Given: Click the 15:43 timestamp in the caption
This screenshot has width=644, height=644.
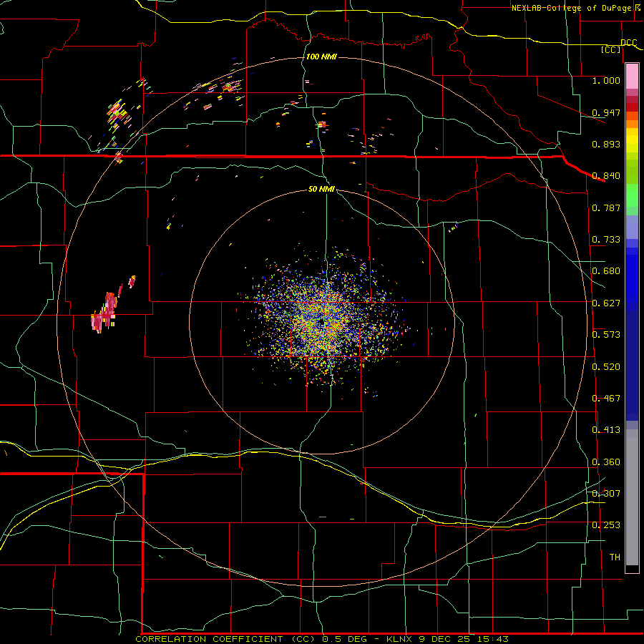Looking at the screenshot, I should (x=494, y=639).
